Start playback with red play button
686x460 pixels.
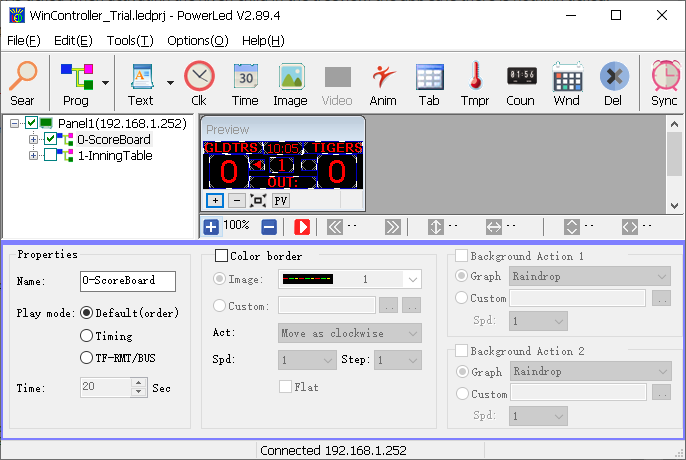coord(302,226)
